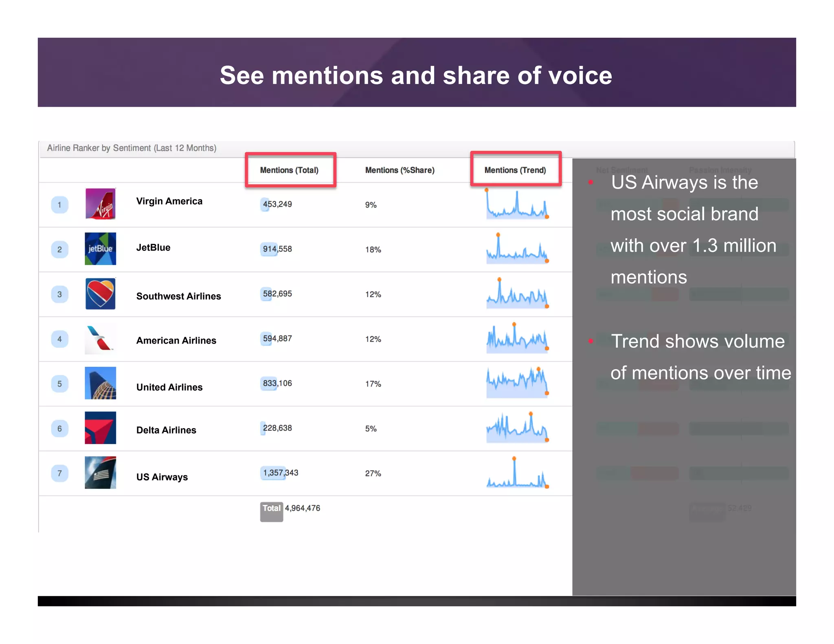Viewport: 834px width, 644px height.
Task: Click the Airline Ranker by Sentiment title
Action: (x=132, y=148)
